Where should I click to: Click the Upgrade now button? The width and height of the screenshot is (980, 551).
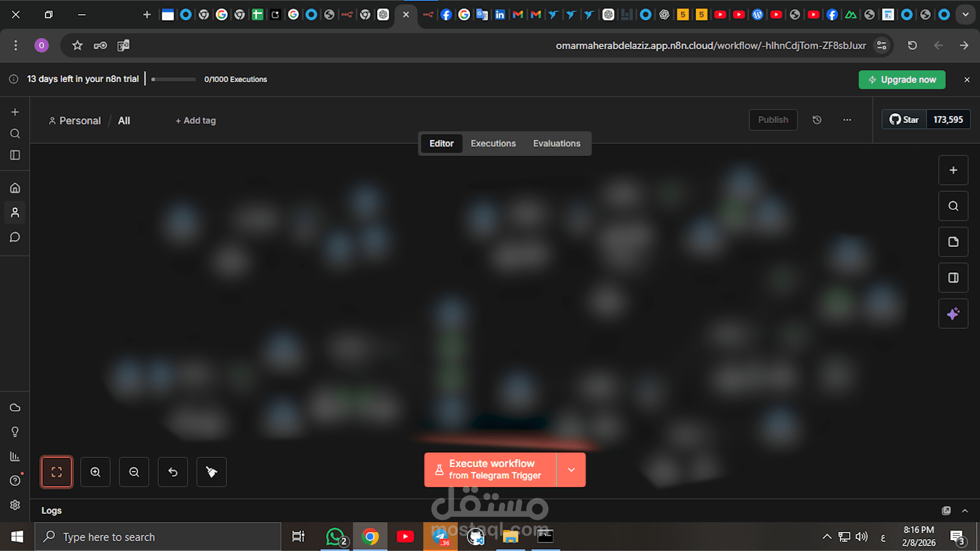point(902,80)
